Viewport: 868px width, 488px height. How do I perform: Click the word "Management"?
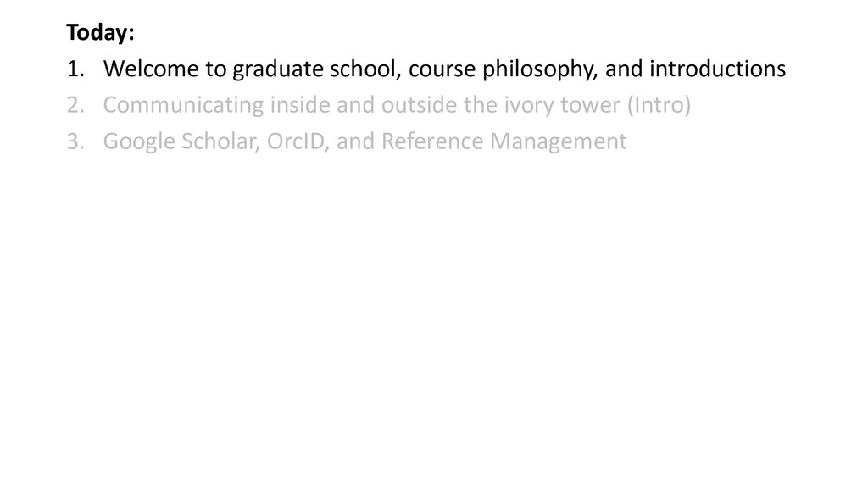558,142
